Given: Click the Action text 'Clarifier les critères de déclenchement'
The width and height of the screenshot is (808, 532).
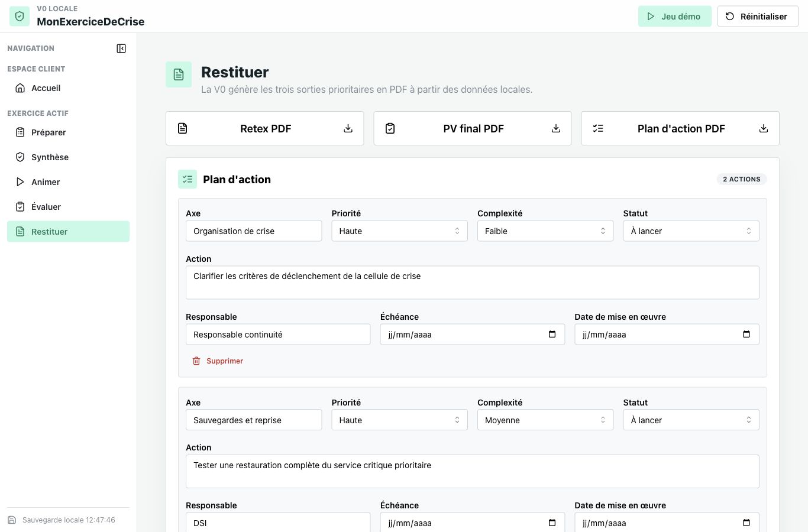Looking at the screenshot, I should coord(473,283).
